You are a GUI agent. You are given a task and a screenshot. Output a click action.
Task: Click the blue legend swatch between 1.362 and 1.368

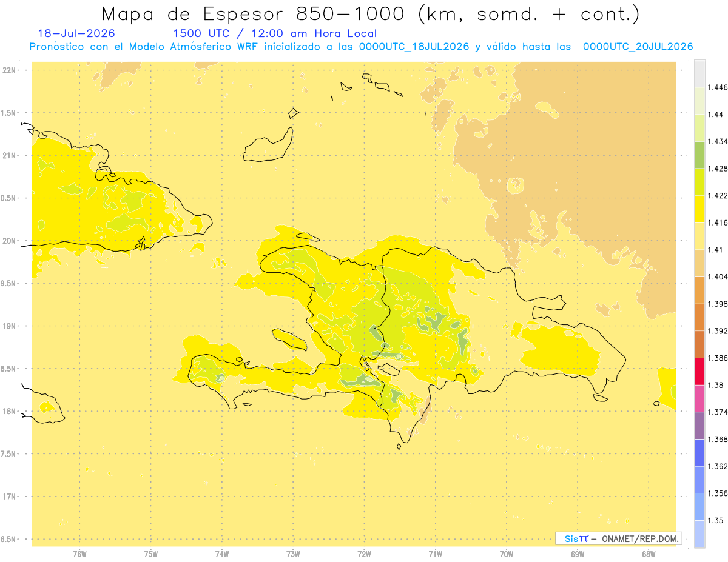pos(699,453)
